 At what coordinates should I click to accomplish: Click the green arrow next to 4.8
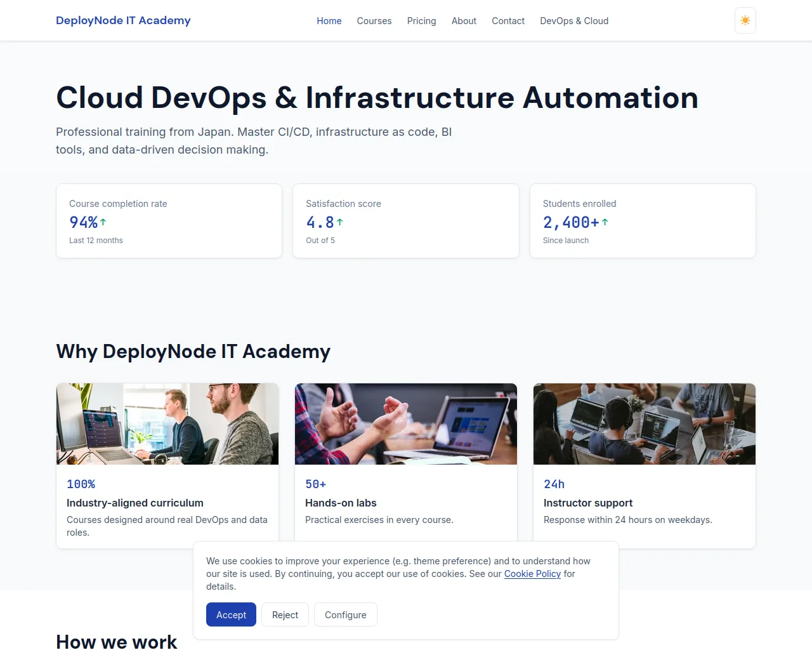click(x=339, y=222)
